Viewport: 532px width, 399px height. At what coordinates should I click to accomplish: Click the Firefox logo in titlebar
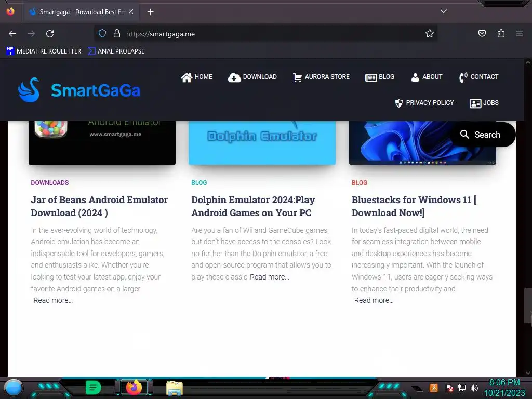(10, 11)
